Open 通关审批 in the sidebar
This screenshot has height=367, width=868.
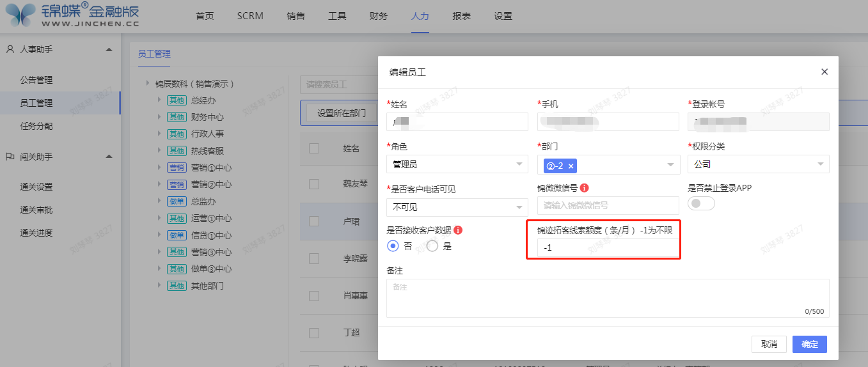36,210
